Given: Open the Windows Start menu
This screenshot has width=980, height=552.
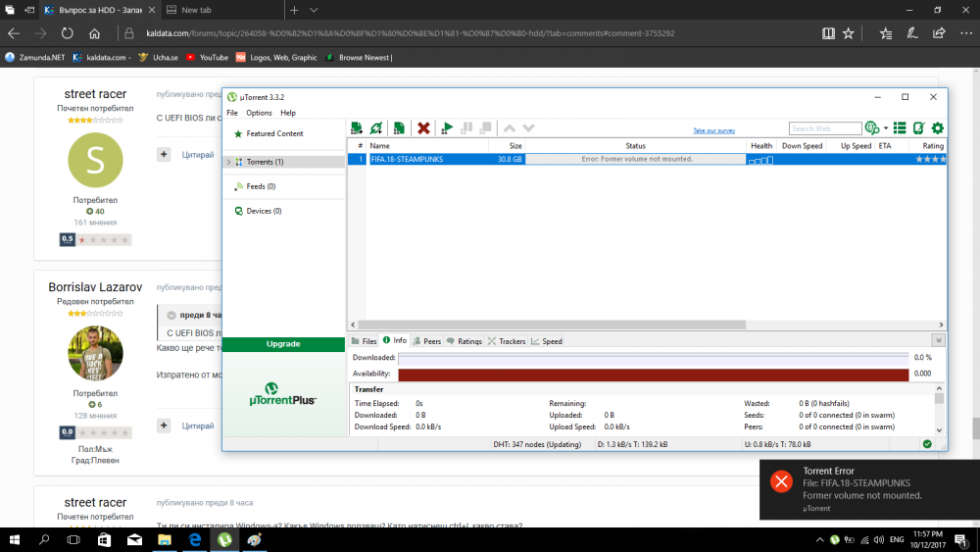Looking at the screenshot, I should (x=14, y=539).
